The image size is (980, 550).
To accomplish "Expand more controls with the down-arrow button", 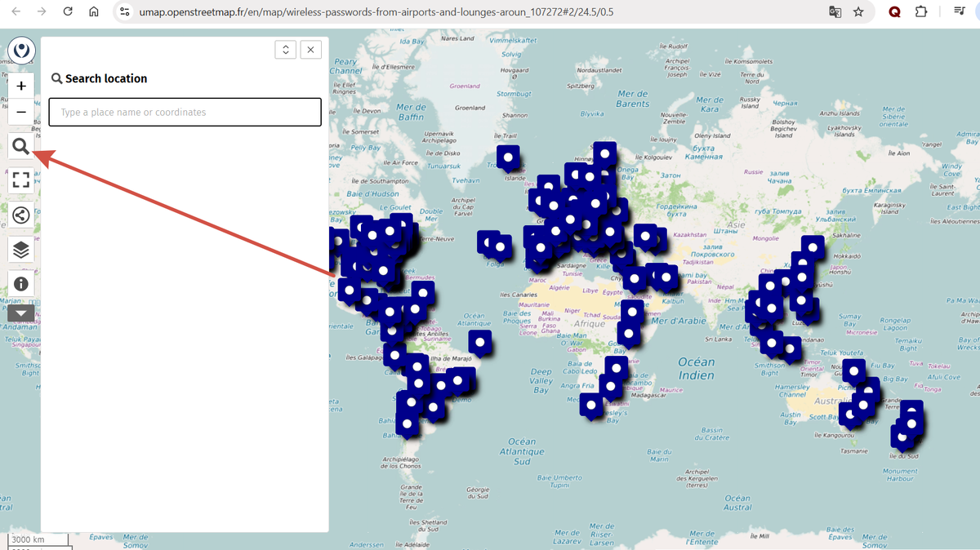I will tap(21, 313).
